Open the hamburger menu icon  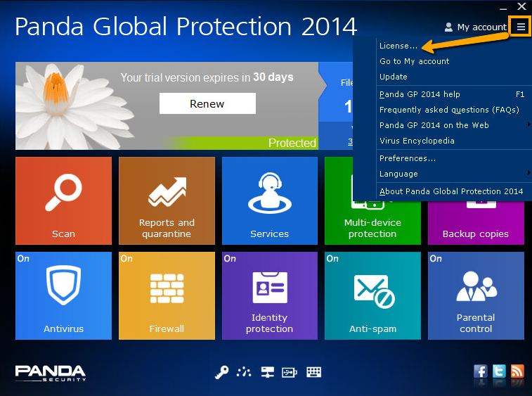click(521, 27)
